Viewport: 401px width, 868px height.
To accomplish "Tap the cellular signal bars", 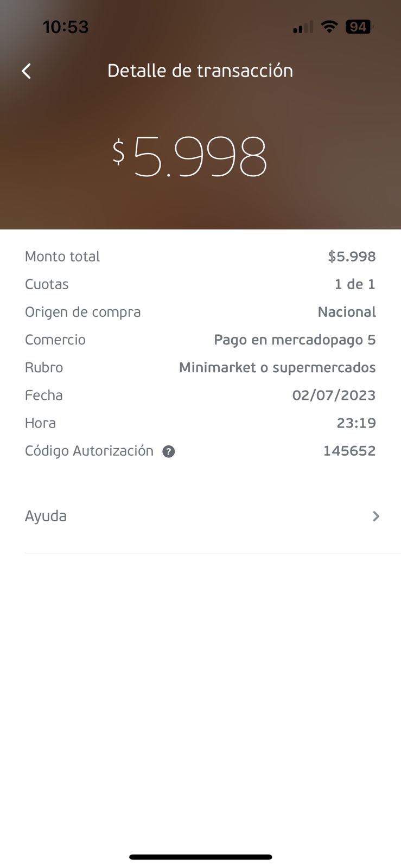I will [x=303, y=27].
